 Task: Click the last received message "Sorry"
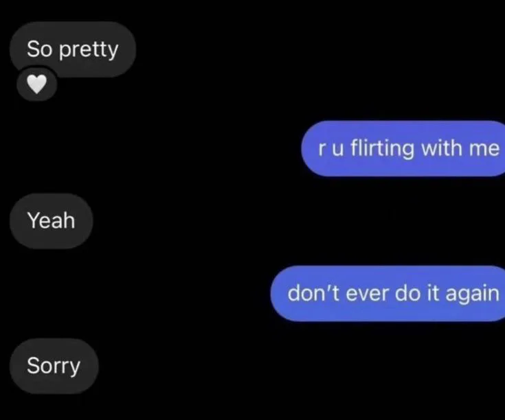click(54, 366)
